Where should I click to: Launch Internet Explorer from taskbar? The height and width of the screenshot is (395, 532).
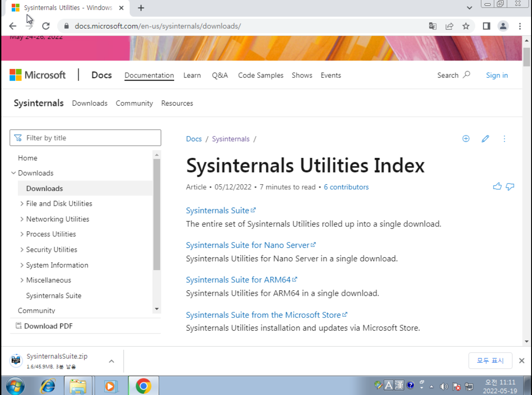47,386
